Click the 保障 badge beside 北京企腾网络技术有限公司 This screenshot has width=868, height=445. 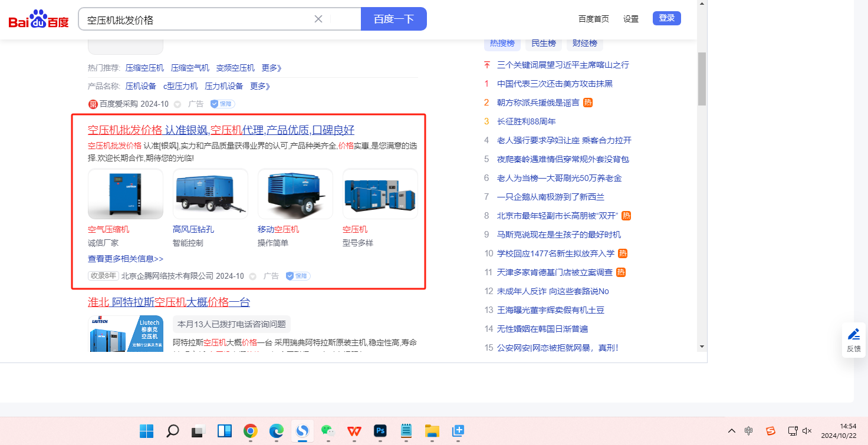pos(298,276)
